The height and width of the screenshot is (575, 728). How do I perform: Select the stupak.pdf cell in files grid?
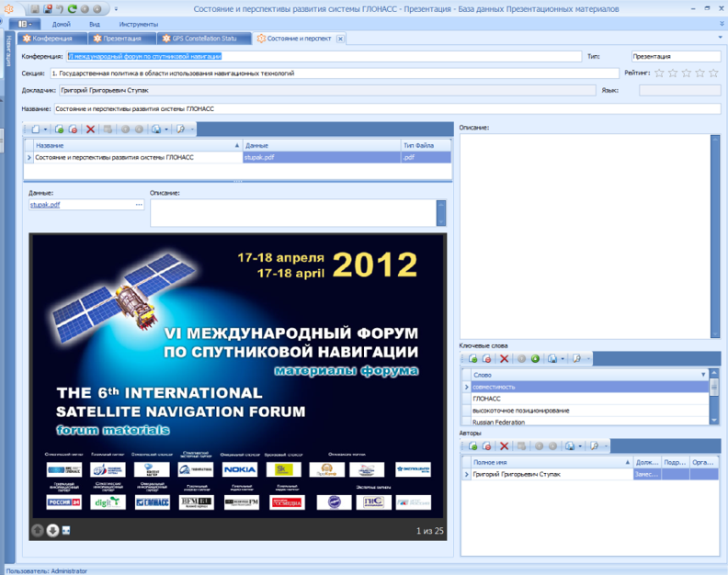tap(322, 157)
